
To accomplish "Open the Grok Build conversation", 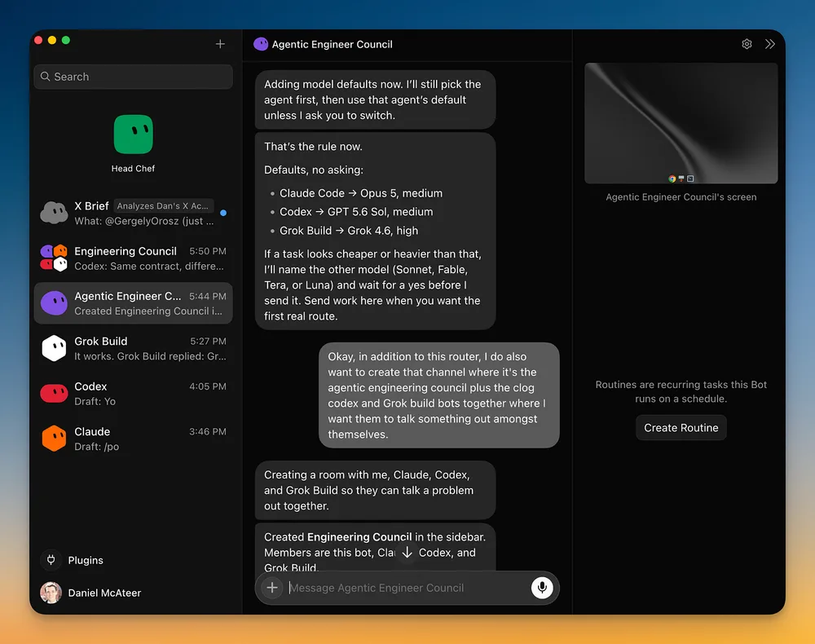I will (x=133, y=349).
